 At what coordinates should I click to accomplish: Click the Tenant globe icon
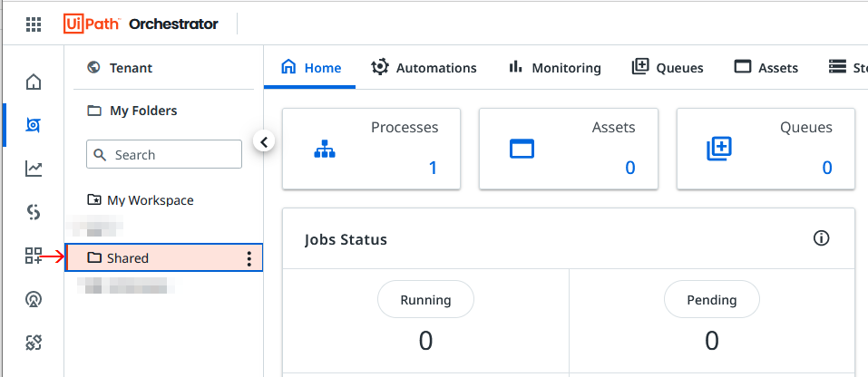click(x=94, y=67)
